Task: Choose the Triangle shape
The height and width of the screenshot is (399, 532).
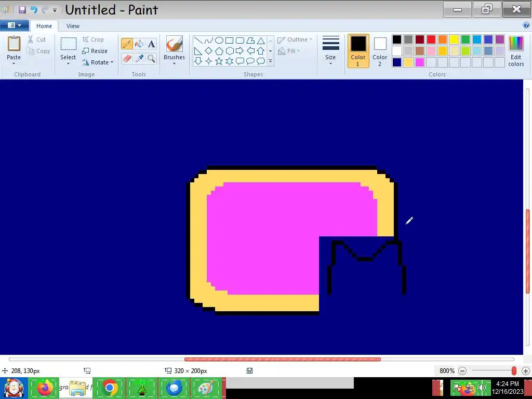Action: tap(261, 41)
